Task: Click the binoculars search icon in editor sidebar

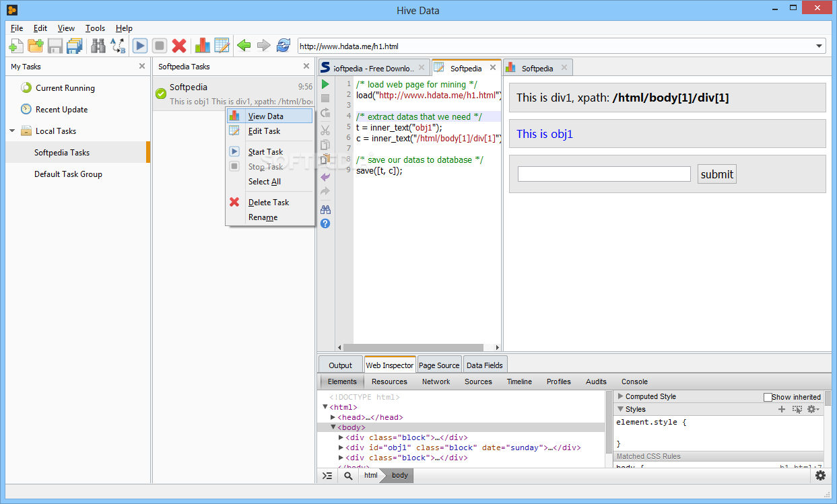Action: point(325,209)
